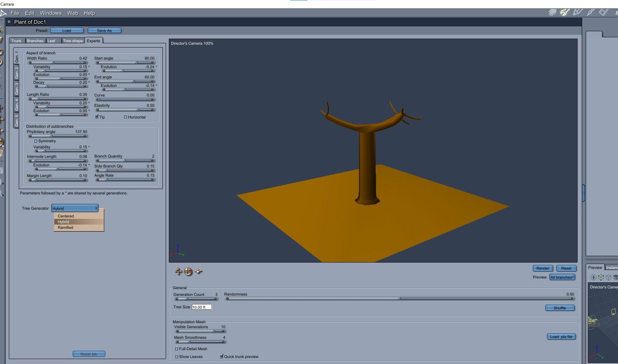Choose Hybrid in the Tree Generator list

(x=79, y=222)
